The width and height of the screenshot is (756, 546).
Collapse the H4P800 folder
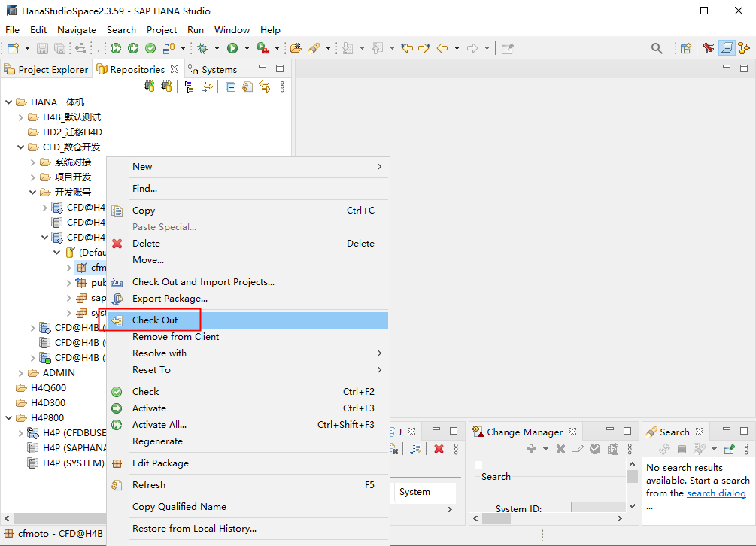tap(8, 418)
